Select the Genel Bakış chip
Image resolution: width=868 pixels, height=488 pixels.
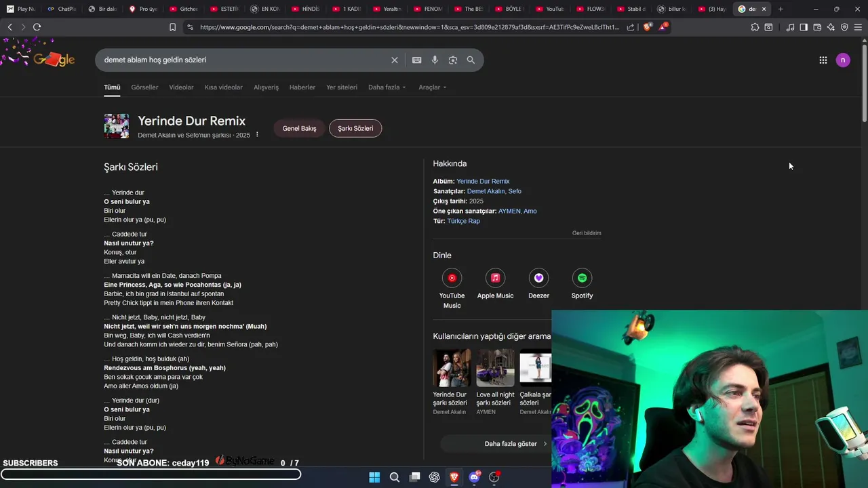click(299, 128)
